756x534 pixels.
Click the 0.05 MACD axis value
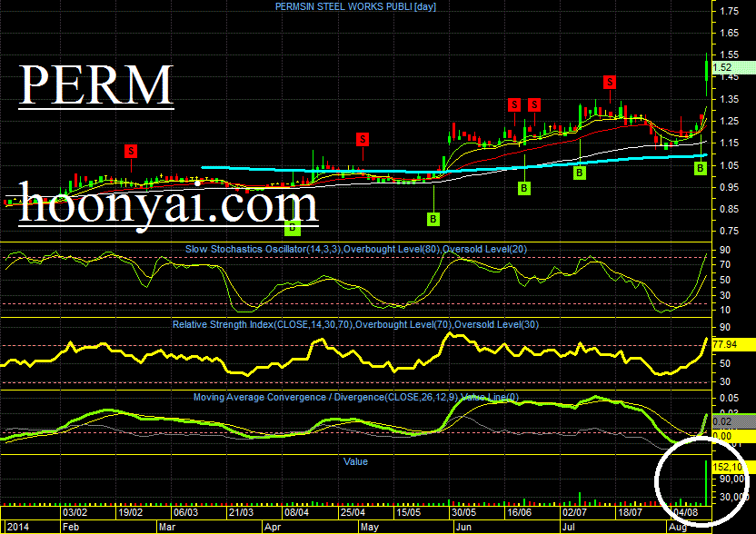pos(729,398)
